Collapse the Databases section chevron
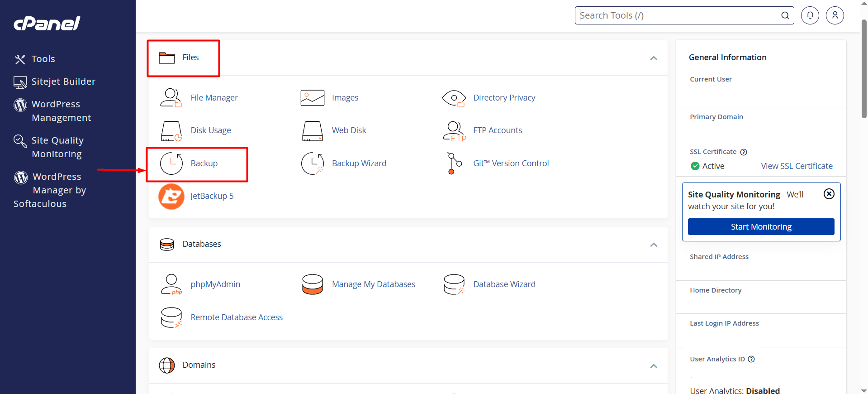Screen dimensions: 868x394 (653, 245)
